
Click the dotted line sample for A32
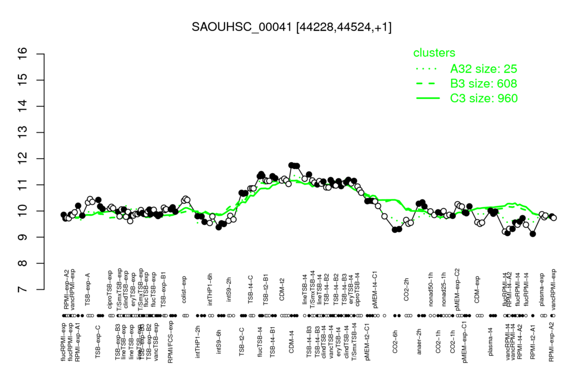(x=427, y=69)
